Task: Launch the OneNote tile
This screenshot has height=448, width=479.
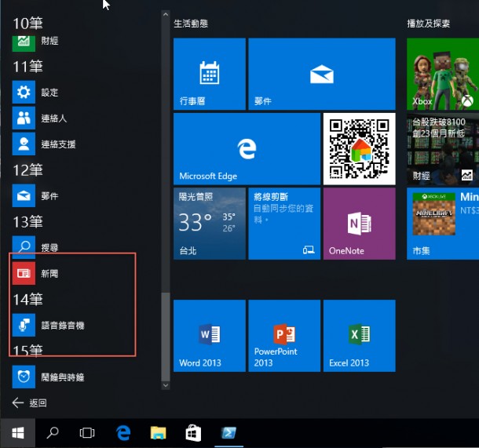Action: click(360, 224)
